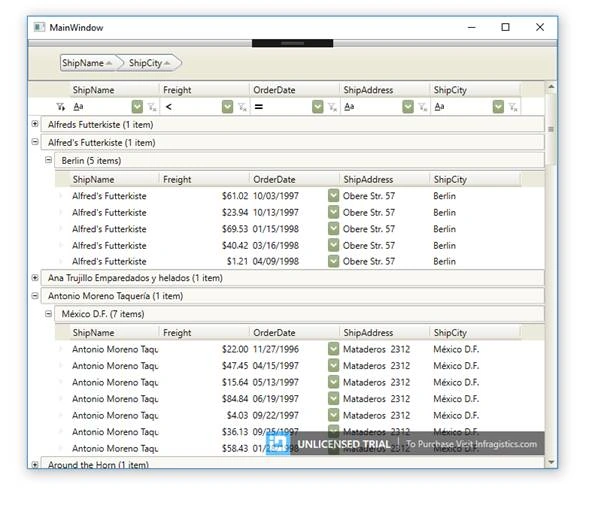Open ShipName filter value dropdown
Viewport: 589px width, 505px height.
tap(137, 107)
